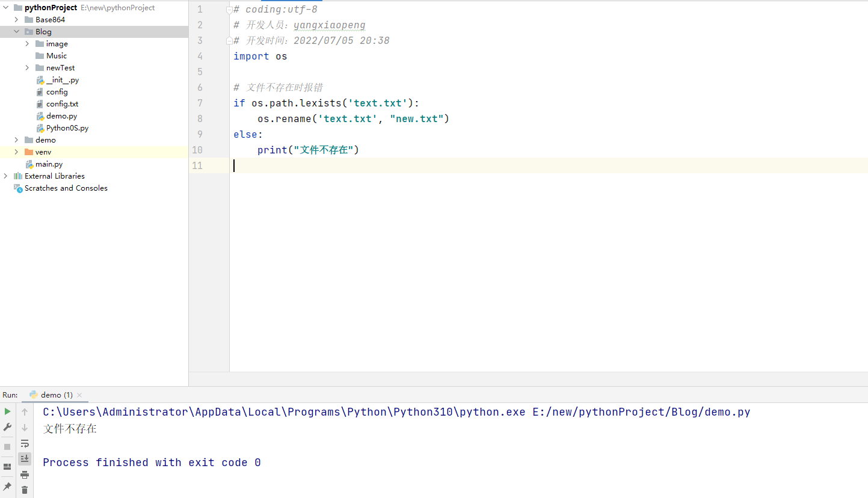Click the Python icon beside __init__.py
This screenshot has width=868, height=498.
(40, 80)
